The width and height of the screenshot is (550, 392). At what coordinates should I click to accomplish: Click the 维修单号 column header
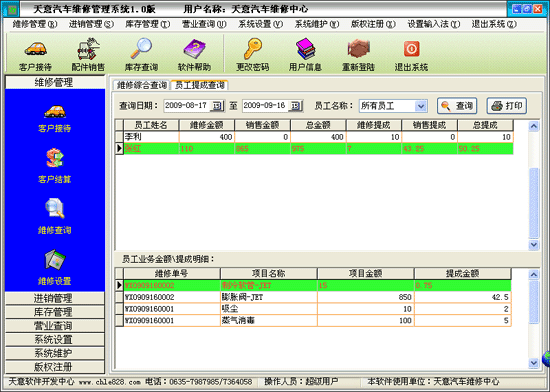[172, 273]
